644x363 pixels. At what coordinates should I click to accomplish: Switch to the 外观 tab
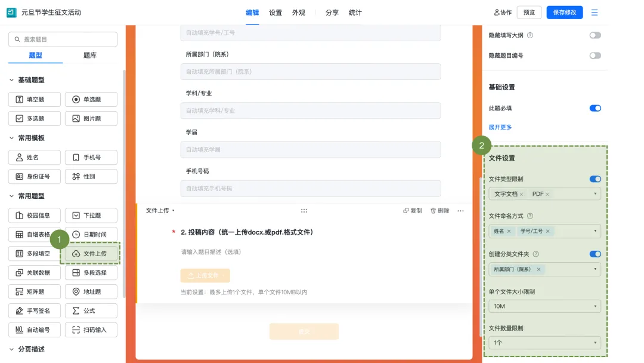[299, 13]
